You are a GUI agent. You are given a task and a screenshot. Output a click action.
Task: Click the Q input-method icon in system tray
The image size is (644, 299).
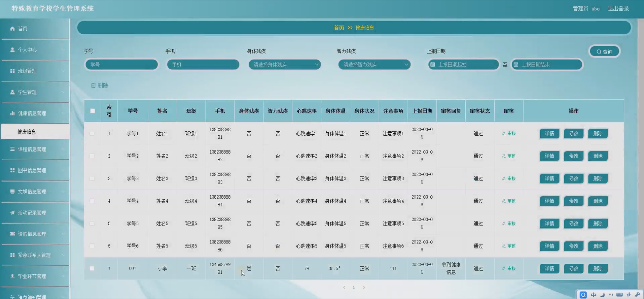[x=583, y=295]
